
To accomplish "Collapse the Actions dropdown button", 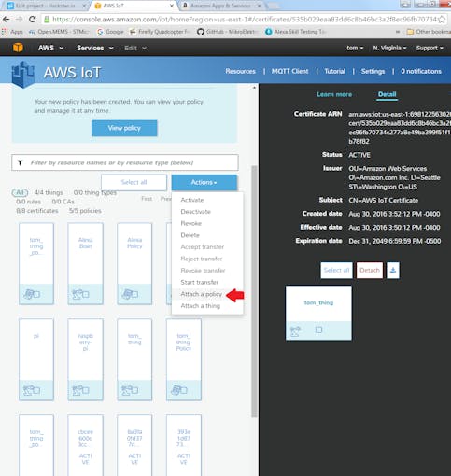I will [x=204, y=182].
